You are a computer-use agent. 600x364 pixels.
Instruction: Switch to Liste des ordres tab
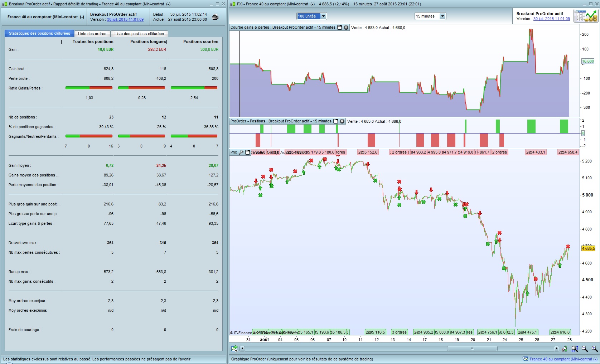(x=92, y=34)
